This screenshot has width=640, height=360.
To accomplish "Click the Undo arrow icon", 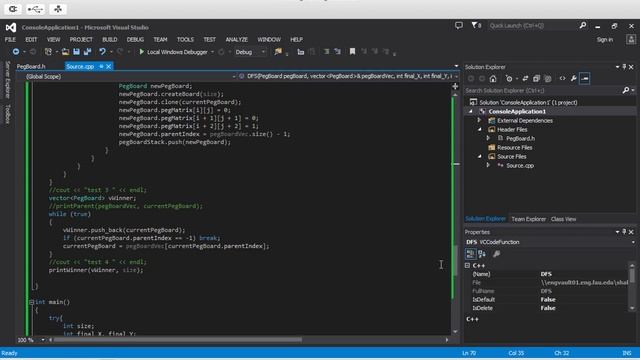I will 102,52.
